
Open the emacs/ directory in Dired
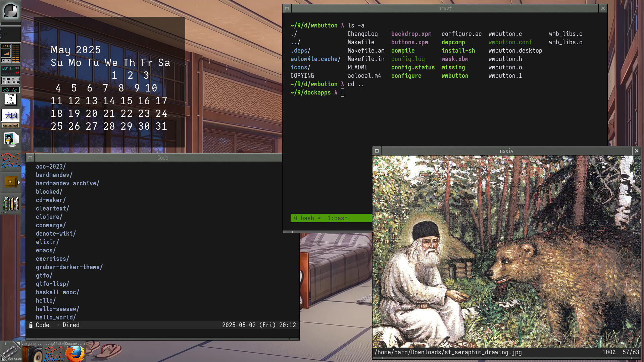[46, 250]
